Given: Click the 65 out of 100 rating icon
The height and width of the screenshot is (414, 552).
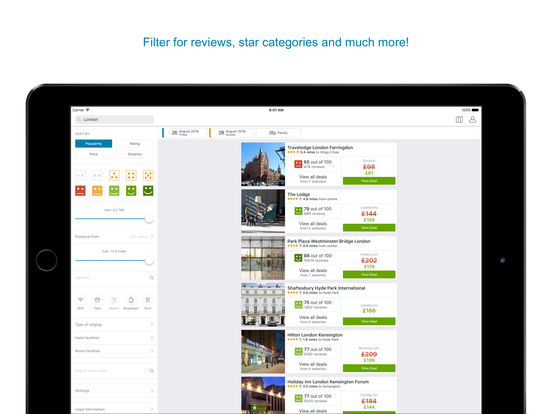Looking at the screenshot, I should 298,164.
